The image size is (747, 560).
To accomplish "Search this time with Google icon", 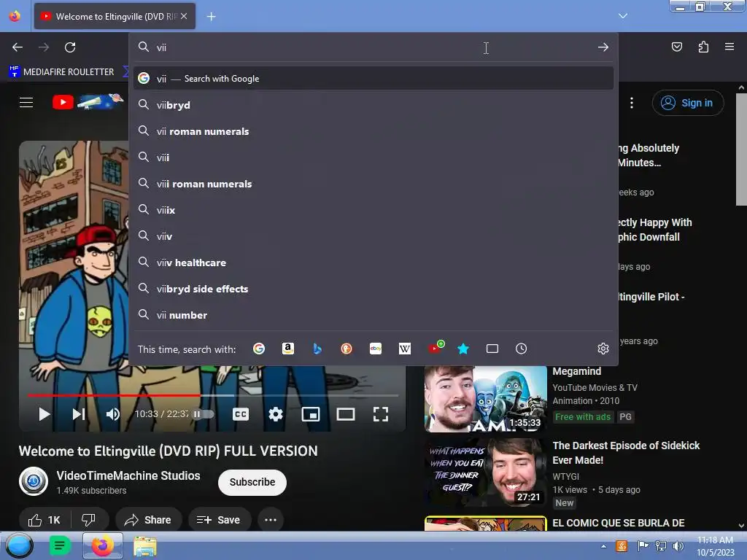I will click(x=259, y=349).
